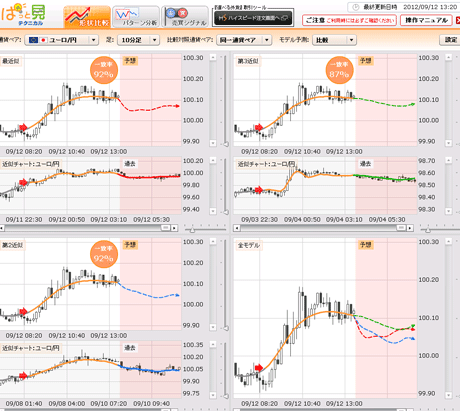Click horizontal zoom slider right of 09/04 05:30 scrollbar
This screenshot has height=411, width=460.
(428, 230)
